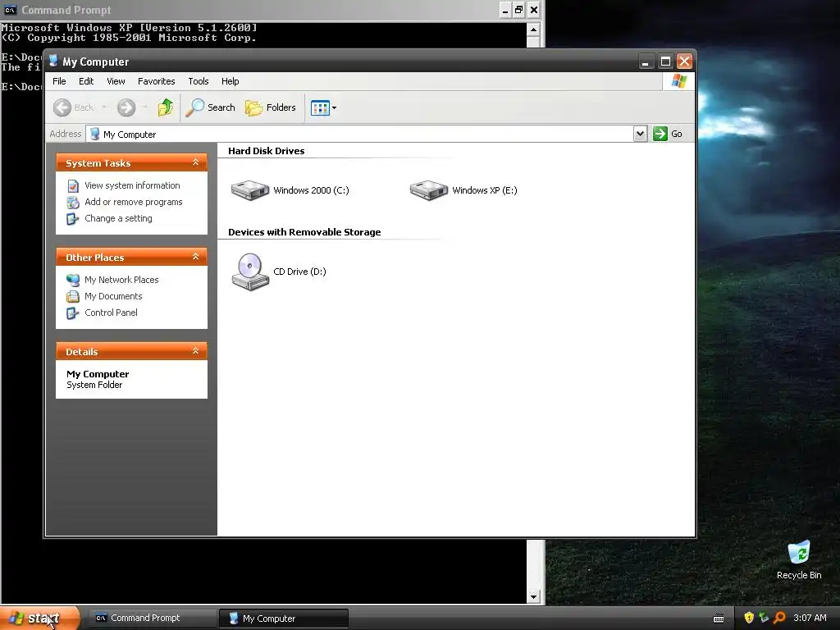Screen dimensions: 840x630
Task: Click Command Prompt scrollbar down arrow
Action: pyautogui.click(x=533, y=597)
